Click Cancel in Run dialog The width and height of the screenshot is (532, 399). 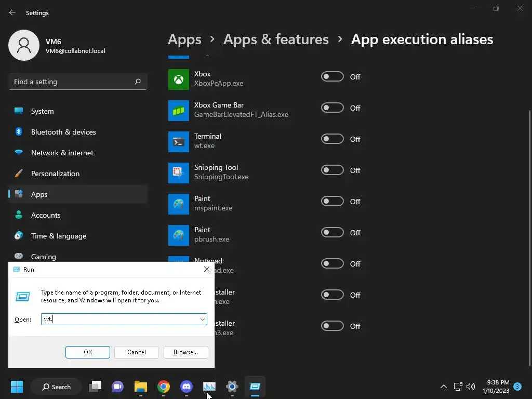tap(137, 352)
